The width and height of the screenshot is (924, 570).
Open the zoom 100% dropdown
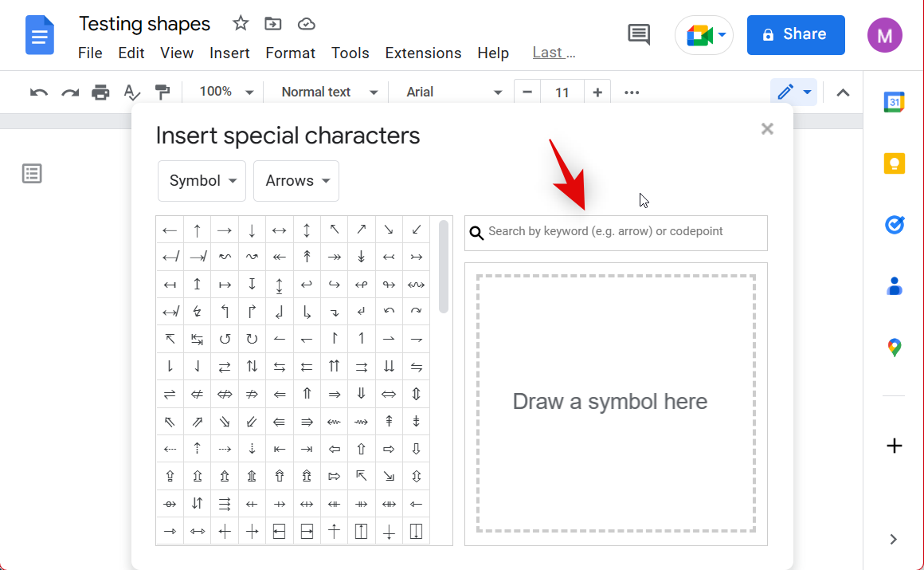point(225,92)
